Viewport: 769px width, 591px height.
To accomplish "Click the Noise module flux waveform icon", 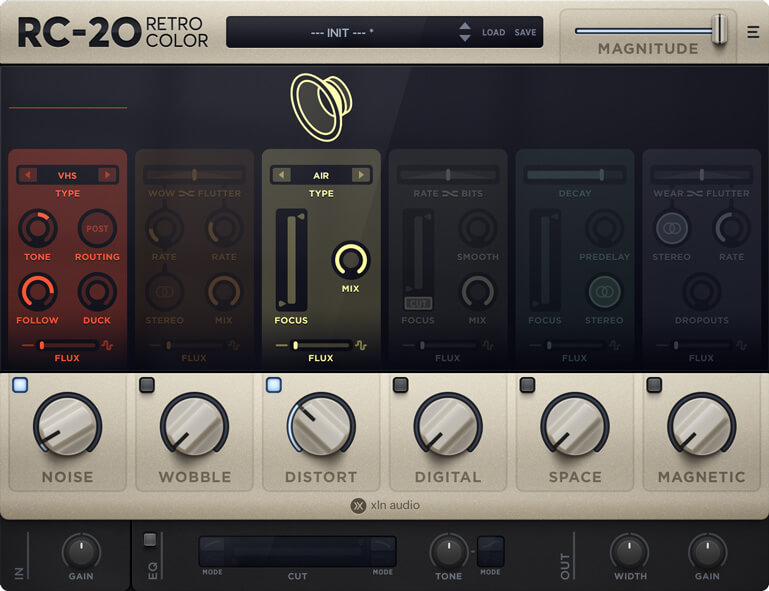I will point(107,345).
